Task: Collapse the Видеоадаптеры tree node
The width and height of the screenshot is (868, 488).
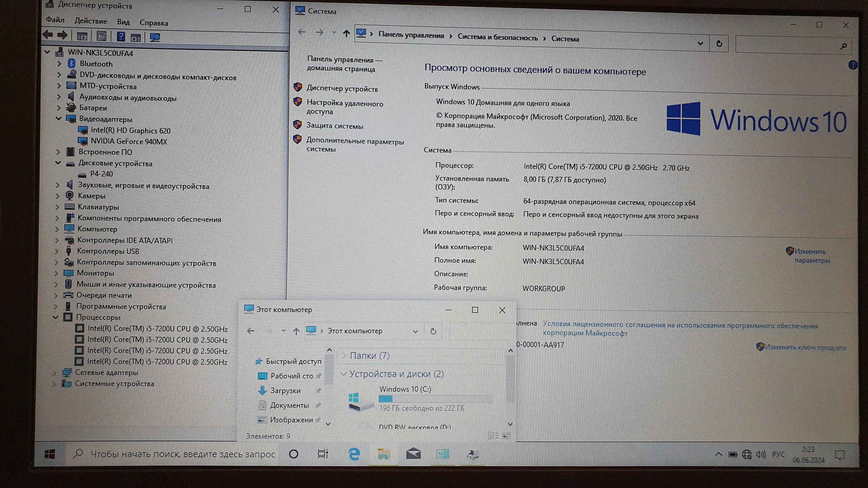Action: coord(58,119)
